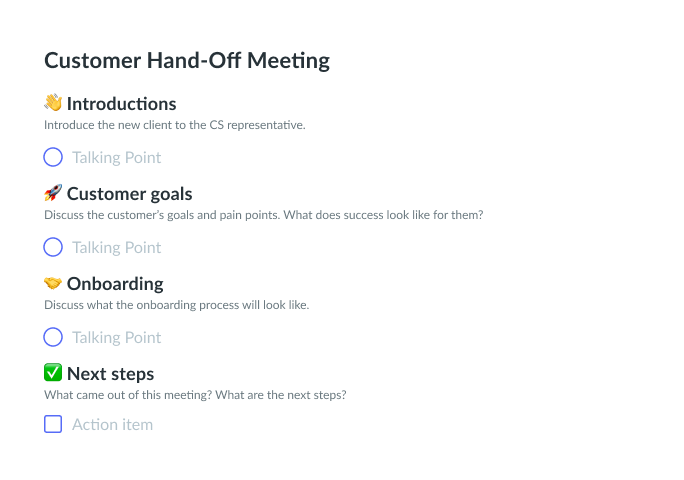Click the description asking what came out of meeting
The image size is (684, 480).
click(x=195, y=395)
